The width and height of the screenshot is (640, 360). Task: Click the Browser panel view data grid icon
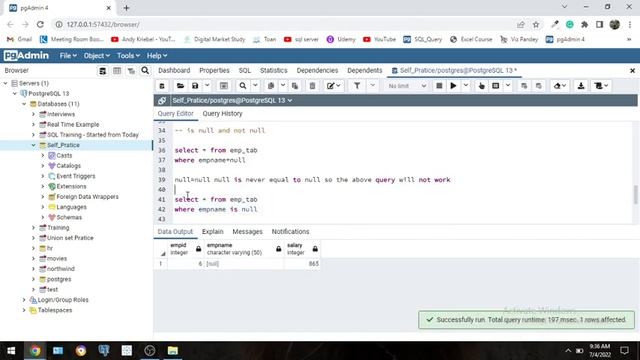[x=117, y=71]
